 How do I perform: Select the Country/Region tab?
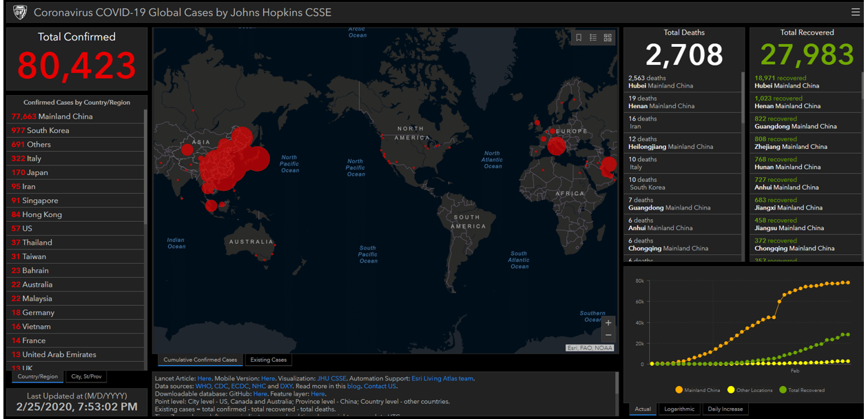tap(38, 376)
